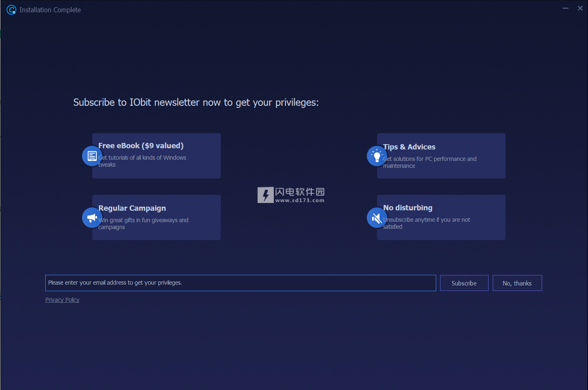Decline with the No, thanks button

pos(517,283)
